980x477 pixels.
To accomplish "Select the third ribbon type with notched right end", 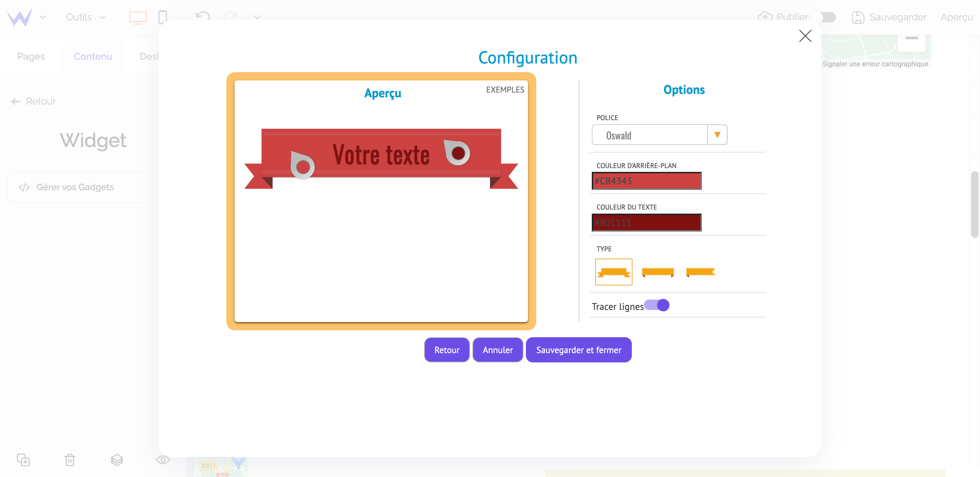I will tap(700, 272).
